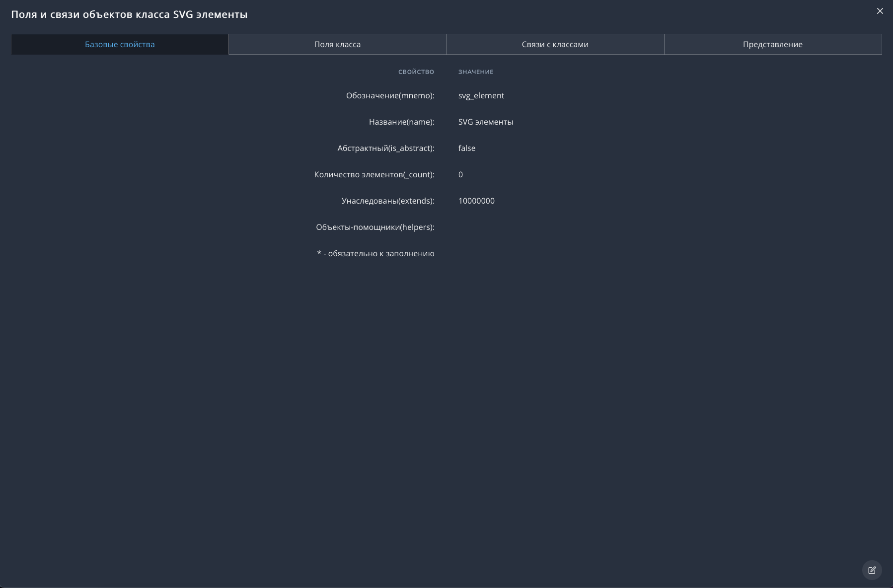Image resolution: width=893 pixels, height=588 pixels.
Task: Click the Название(name) label
Action: click(x=401, y=122)
